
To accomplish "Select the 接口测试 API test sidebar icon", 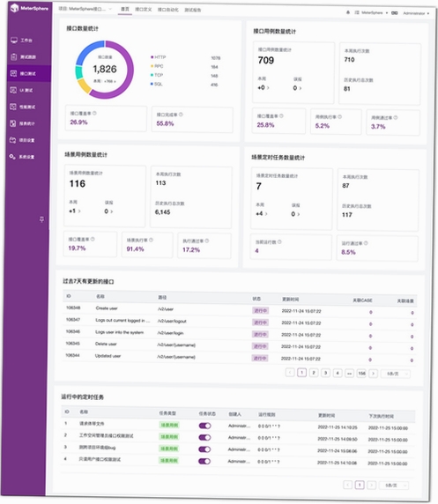I will coord(13,74).
